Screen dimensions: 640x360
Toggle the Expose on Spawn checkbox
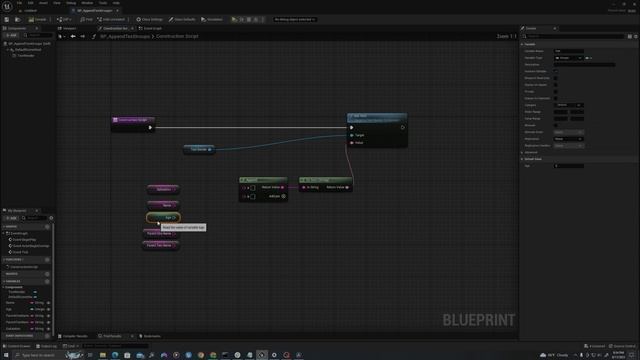pos(556,85)
